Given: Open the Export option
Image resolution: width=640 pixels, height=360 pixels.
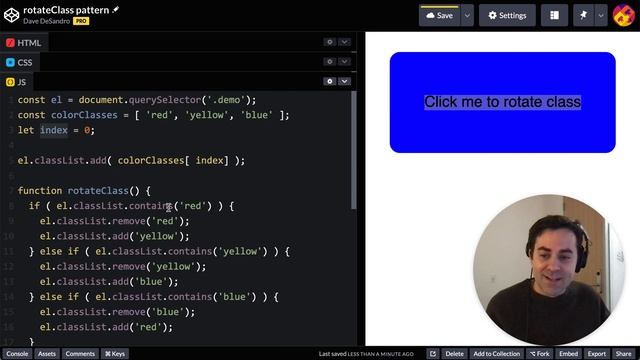Looking at the screenshot, I should tap(597, 353).
